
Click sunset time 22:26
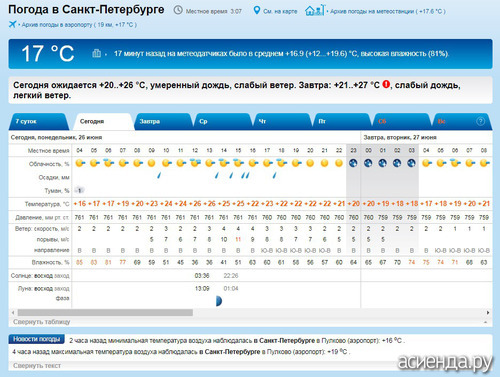(x=231, y=276)
